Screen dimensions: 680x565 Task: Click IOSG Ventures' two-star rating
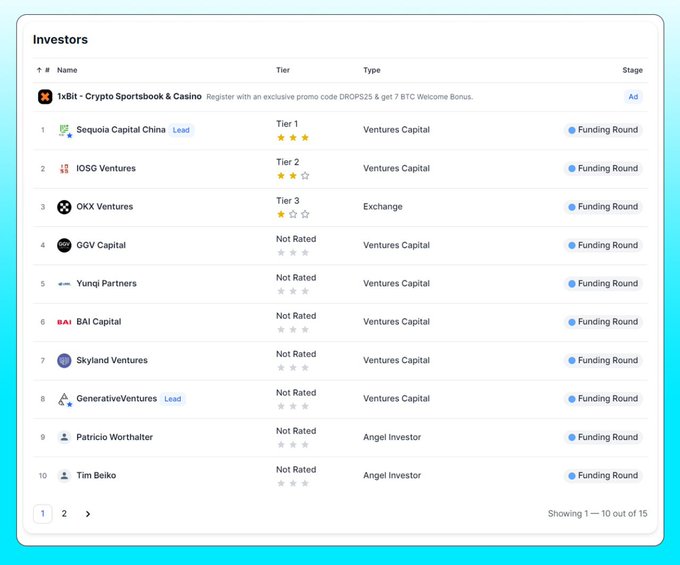pyautogui.click(x=293, y=176)
